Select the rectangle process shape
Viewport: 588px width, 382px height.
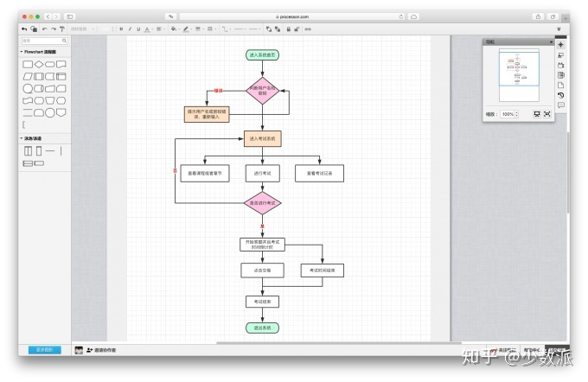point(28,65)
